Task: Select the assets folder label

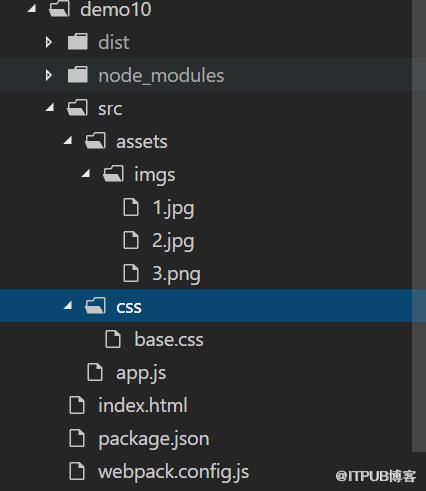Action: pos(142,142)
